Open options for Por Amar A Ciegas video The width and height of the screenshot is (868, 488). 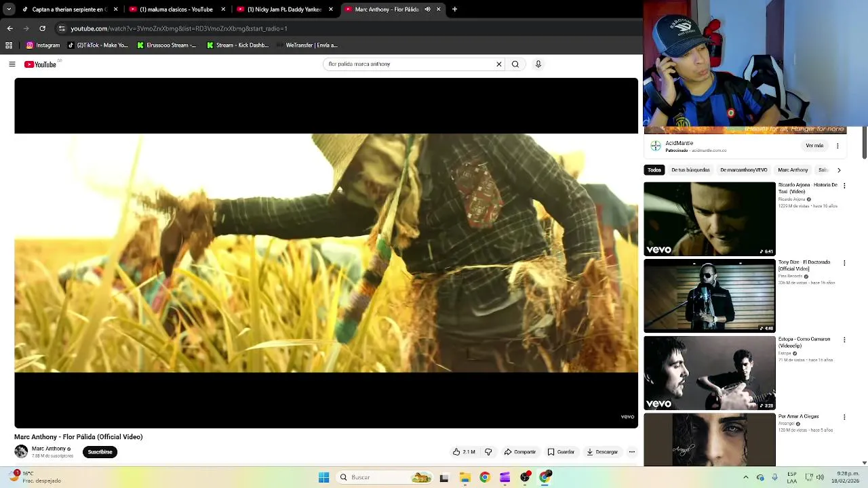[x=844, y=417]
